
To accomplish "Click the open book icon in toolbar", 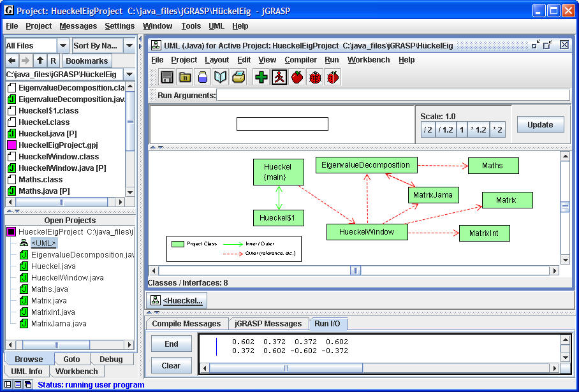I will click(x=221, y=77).
